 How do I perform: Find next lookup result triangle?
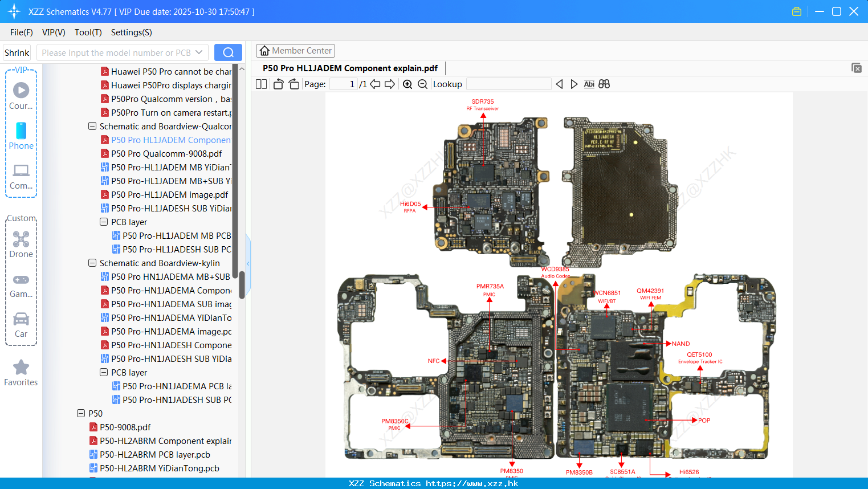[x=574, y=84]
